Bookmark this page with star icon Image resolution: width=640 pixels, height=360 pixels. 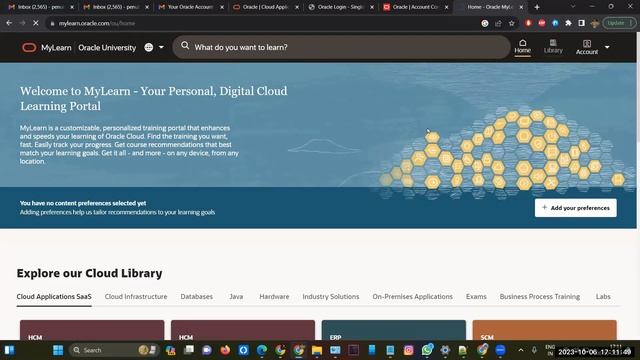511,23
